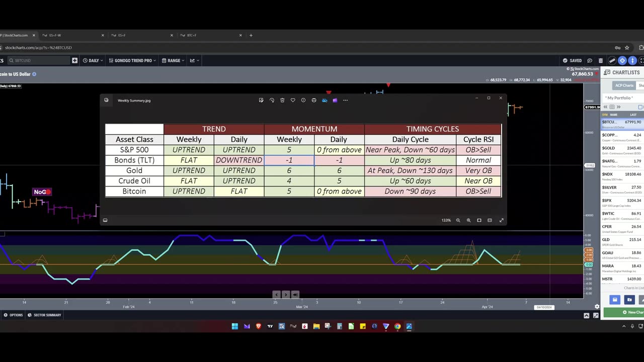The image size is (644, 362).
Task: Click the up chevron at the bottom right of the chart
Action: (x=587, y=316)
